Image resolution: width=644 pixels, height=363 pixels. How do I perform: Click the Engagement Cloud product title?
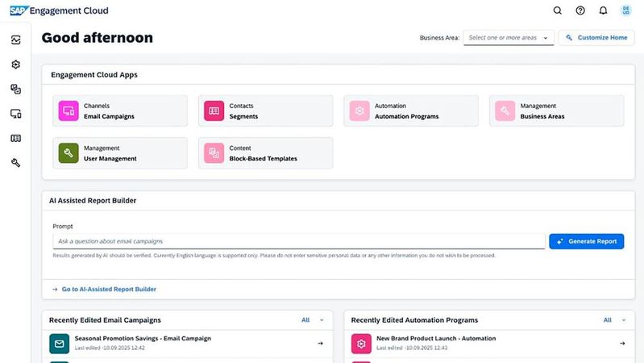(69, 10)
